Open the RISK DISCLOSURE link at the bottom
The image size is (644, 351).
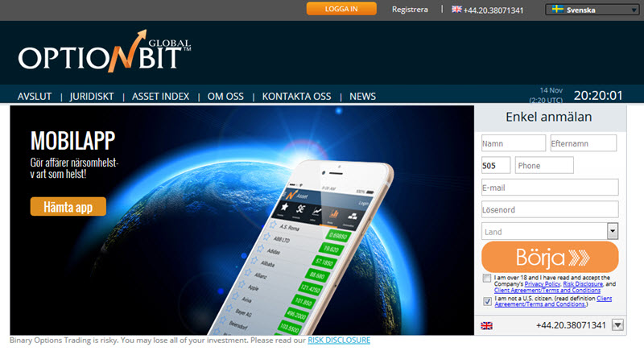(x=339, y=341)
